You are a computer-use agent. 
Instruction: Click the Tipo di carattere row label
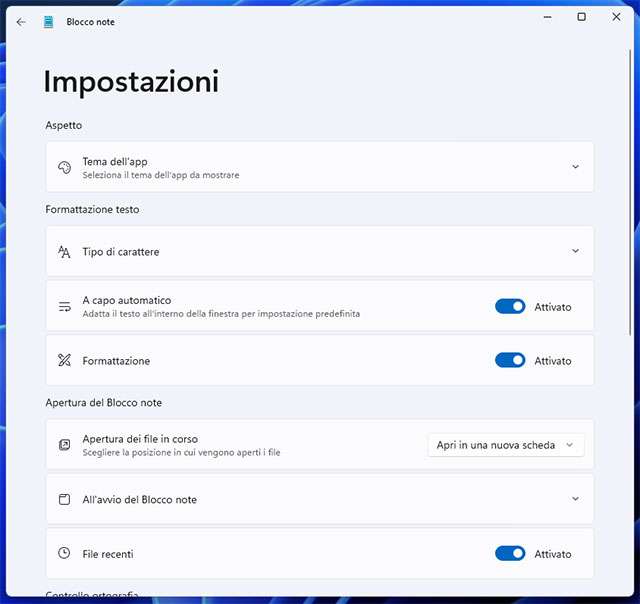(121, 252)
